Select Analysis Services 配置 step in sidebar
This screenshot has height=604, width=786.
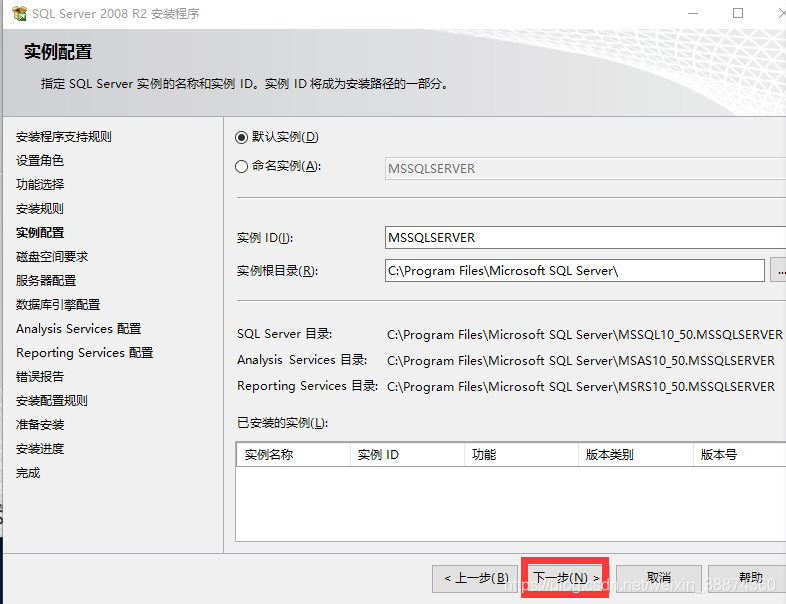coord(78,329)
